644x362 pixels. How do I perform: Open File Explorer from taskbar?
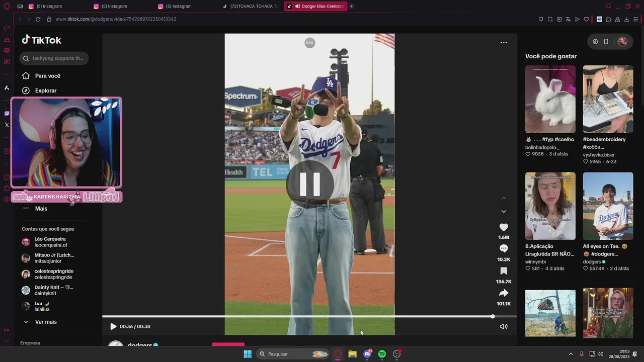[x=352, y=354]
